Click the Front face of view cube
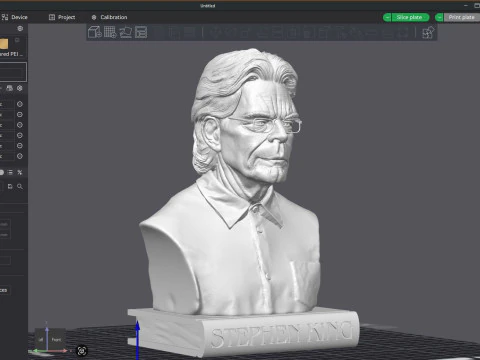The height and width of the screenshot is (360, 480). (56, 340)
